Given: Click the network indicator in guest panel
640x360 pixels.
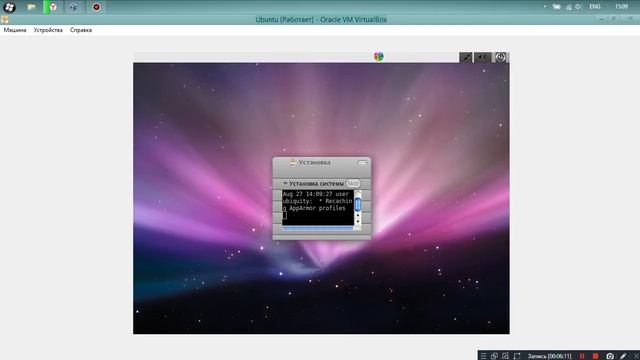Looking at the screenshot, I should tap(466, 57).
